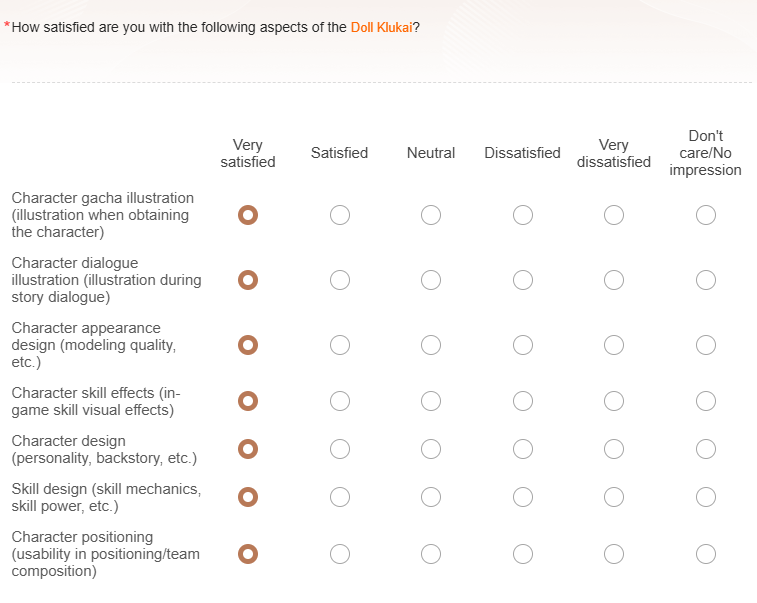Select Very dissatisfied for Character dialogue illustration

[x=614, y=280]
